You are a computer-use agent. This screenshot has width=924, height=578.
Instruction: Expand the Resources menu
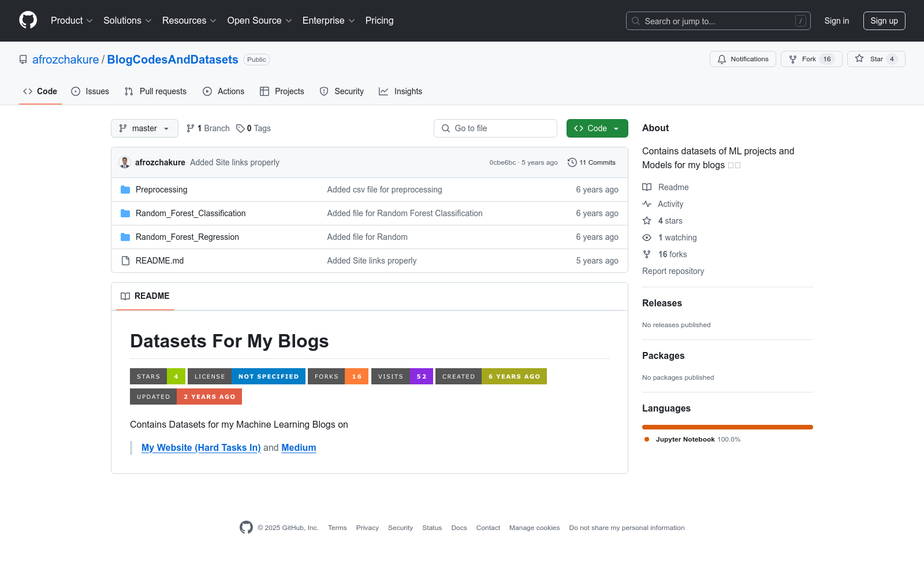pos(189,20)
